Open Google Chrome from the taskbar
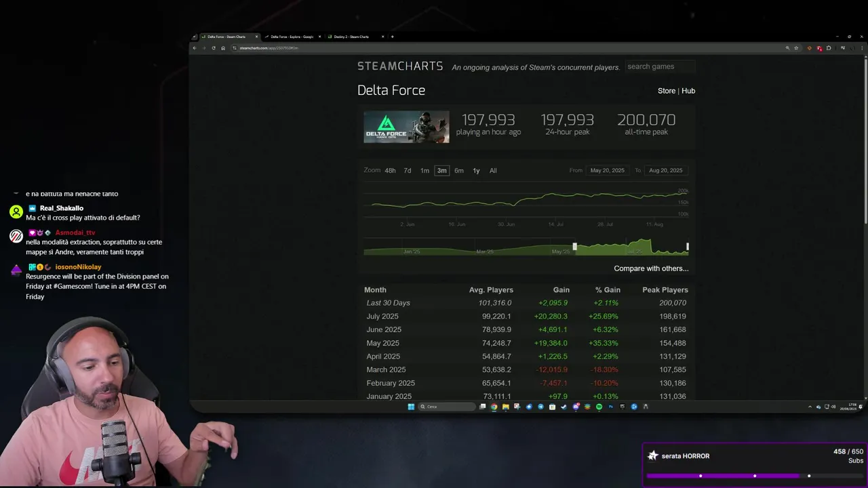This screenshot has width=868, height=488. tap(494, 407)
